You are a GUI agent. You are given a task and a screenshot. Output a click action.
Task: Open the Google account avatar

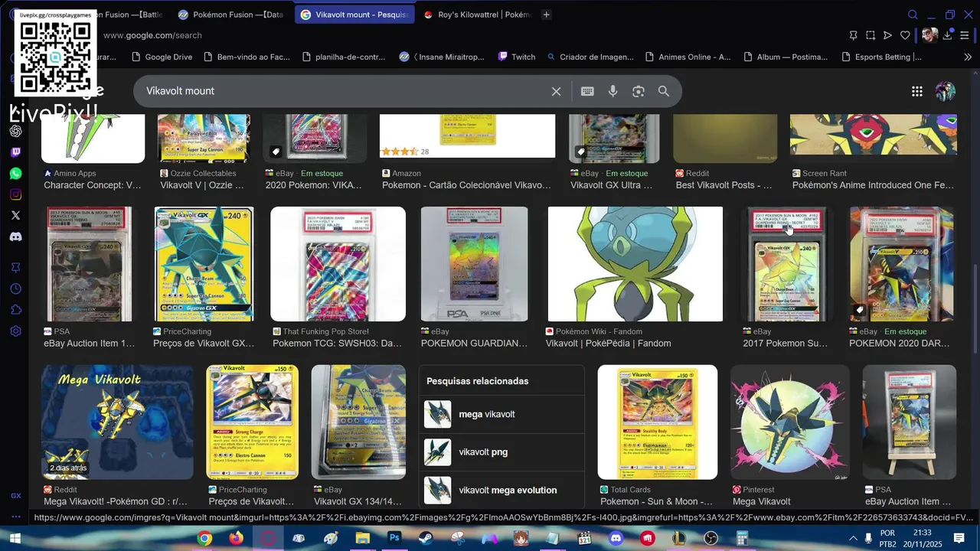click(946, 91)
